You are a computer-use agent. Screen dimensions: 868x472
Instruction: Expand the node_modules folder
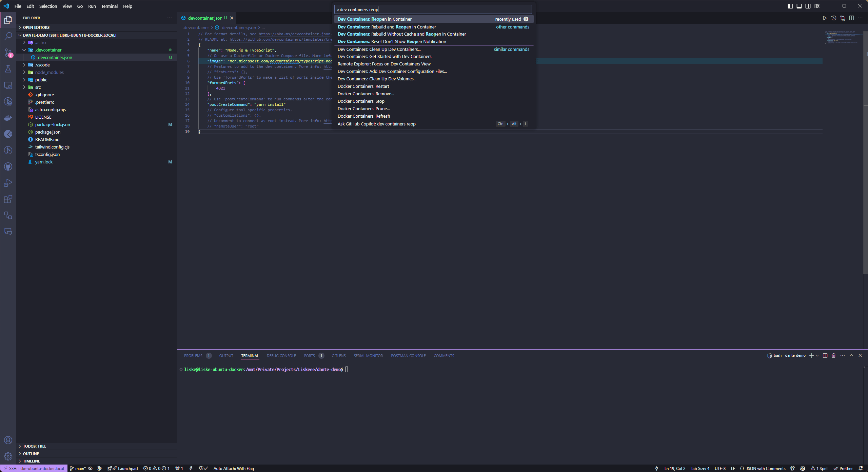[x=97, y=72]
